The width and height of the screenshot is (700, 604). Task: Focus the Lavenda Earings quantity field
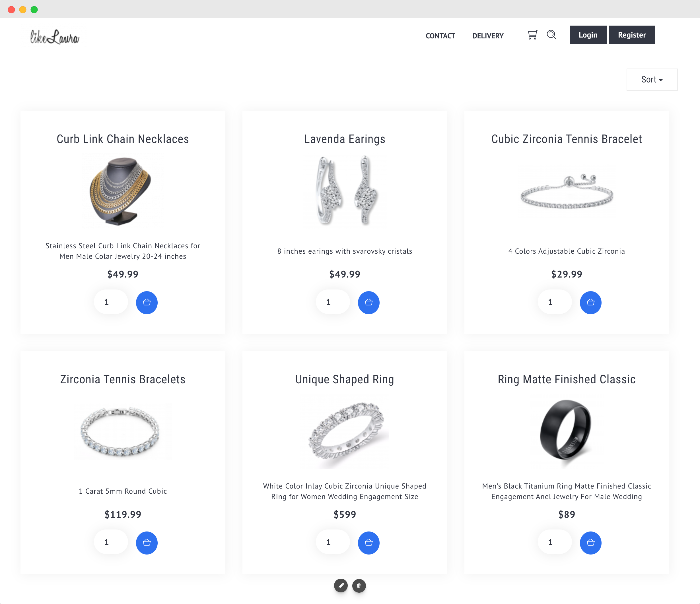click(x=333, y=302)
